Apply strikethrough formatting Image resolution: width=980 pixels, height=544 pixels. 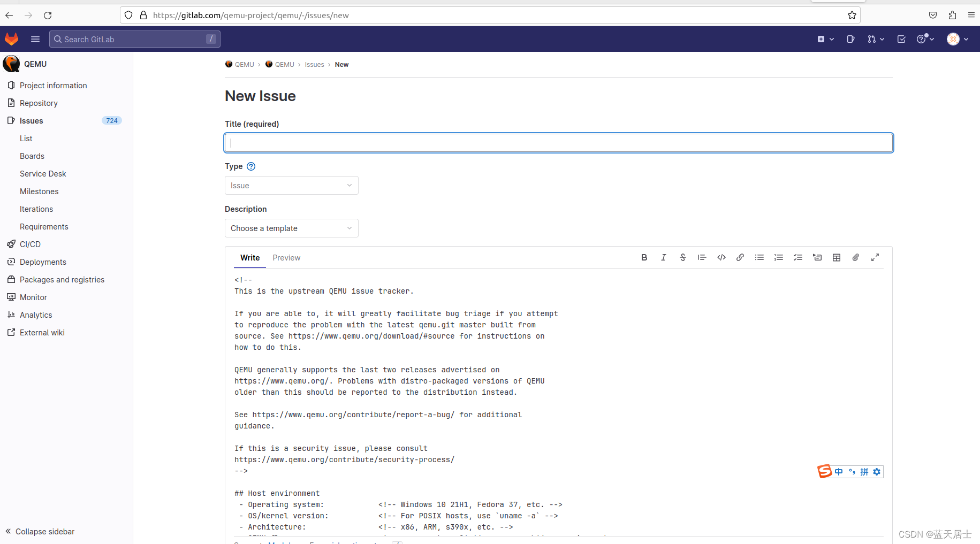(682, 257)
